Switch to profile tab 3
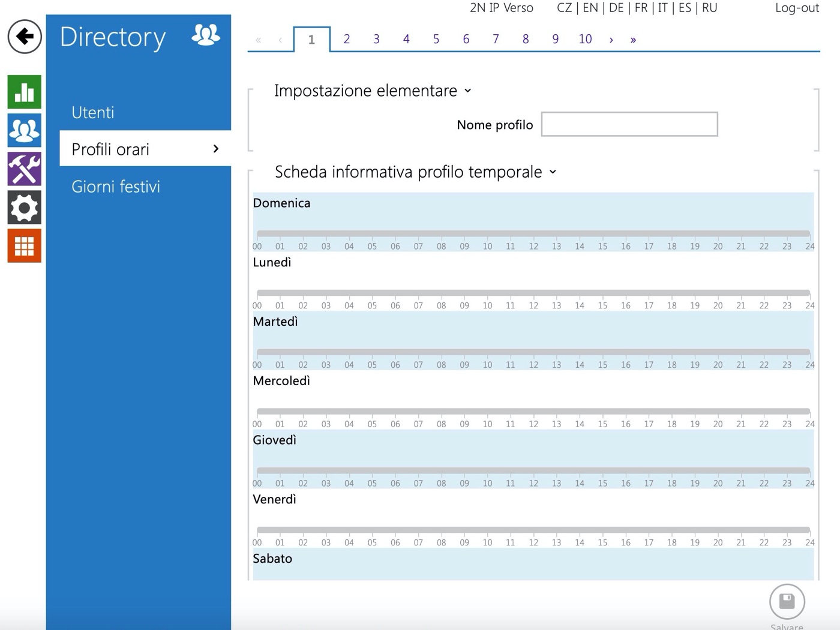The width and height of the screenshot is (840, 630). tap(376, 40)
